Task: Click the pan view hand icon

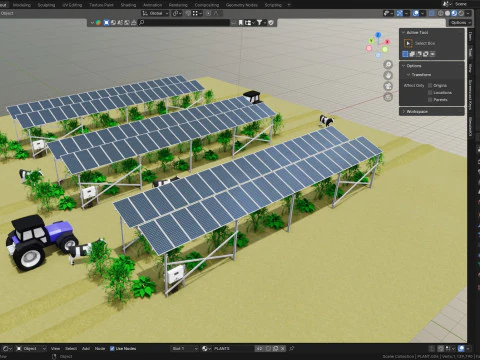Action: (x=388, y=75)
